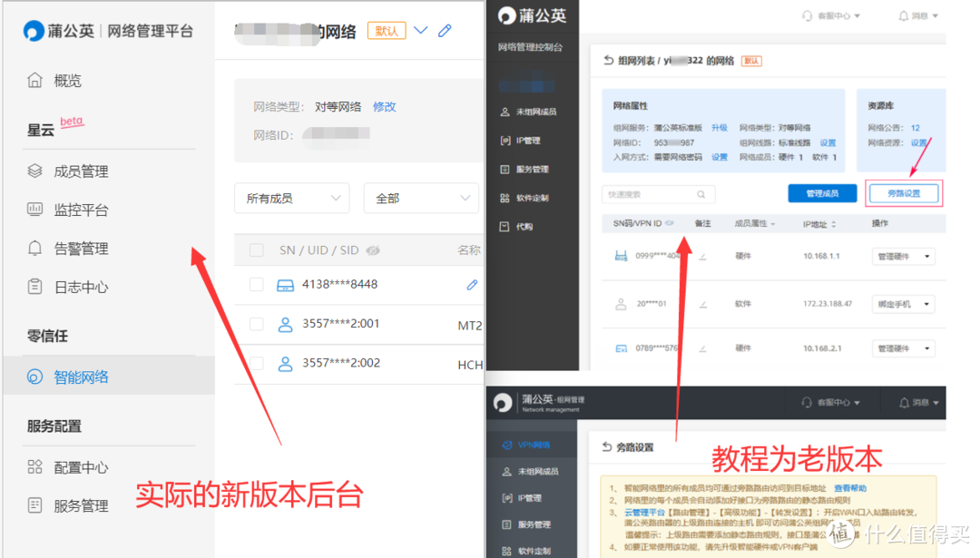
Task: Toggle the eye icon next to SN / UID / SID
Action: pyautogui.click(x=372, y=250)
